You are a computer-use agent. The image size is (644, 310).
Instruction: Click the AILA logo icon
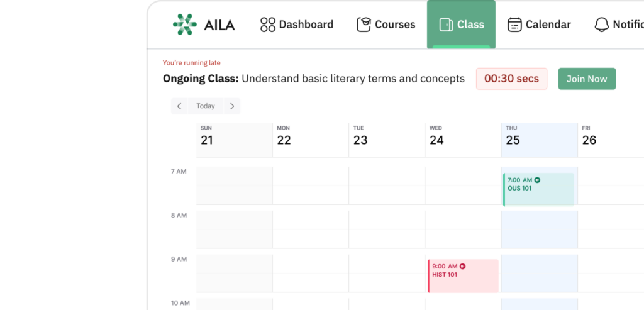185,25
